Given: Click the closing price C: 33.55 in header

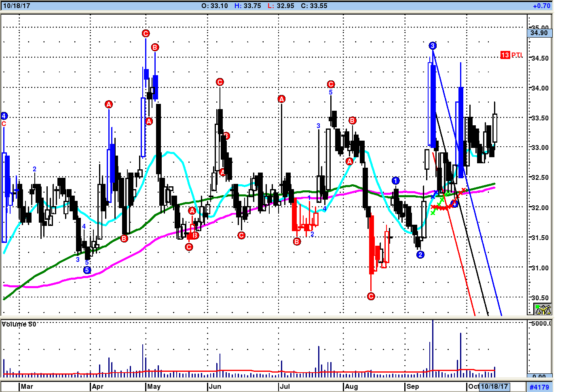Looking at the screenshot, I should [x=314, y=6].
